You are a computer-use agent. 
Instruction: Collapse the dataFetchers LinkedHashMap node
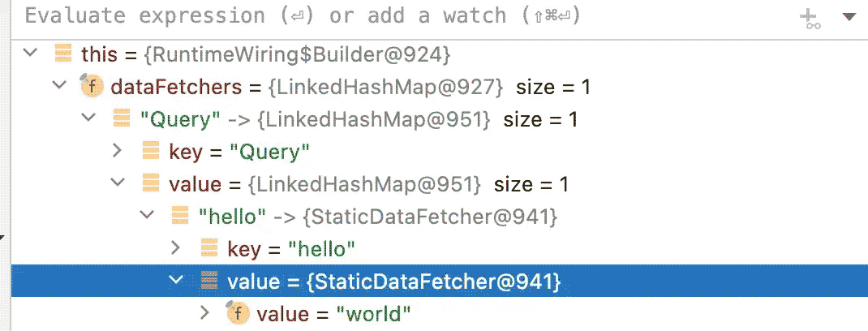(x=59, y=86)
